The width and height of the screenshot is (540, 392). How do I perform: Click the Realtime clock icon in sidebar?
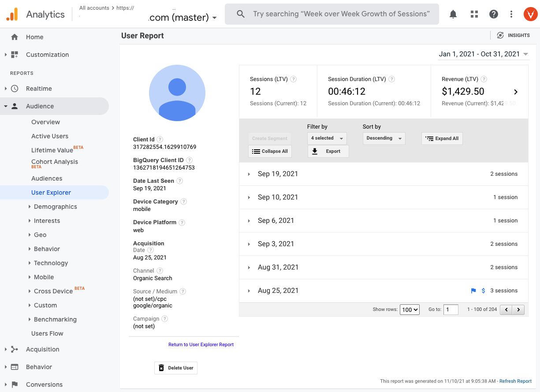click(x=14, y=89)
